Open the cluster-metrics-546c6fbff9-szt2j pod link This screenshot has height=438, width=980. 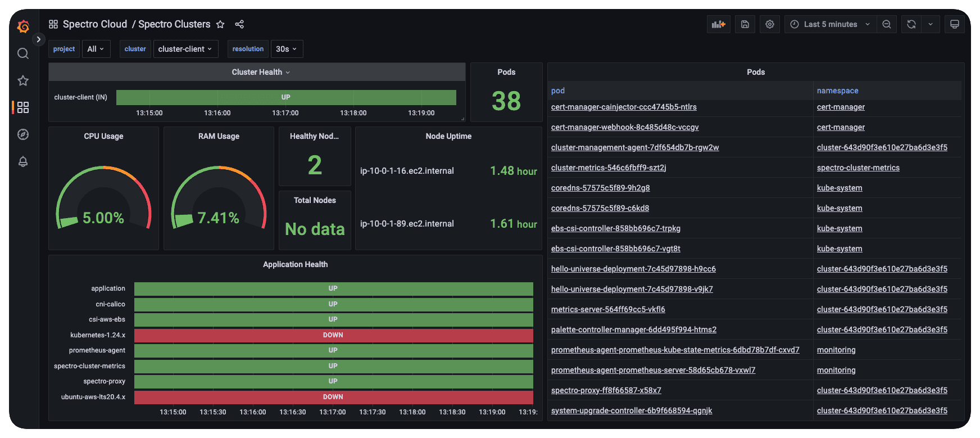pos(609,168)
